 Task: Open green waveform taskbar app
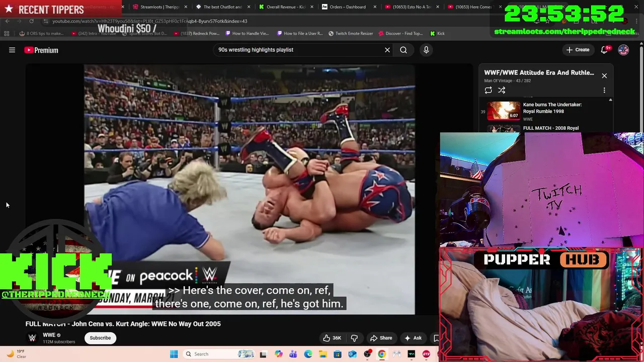[412, 354]
